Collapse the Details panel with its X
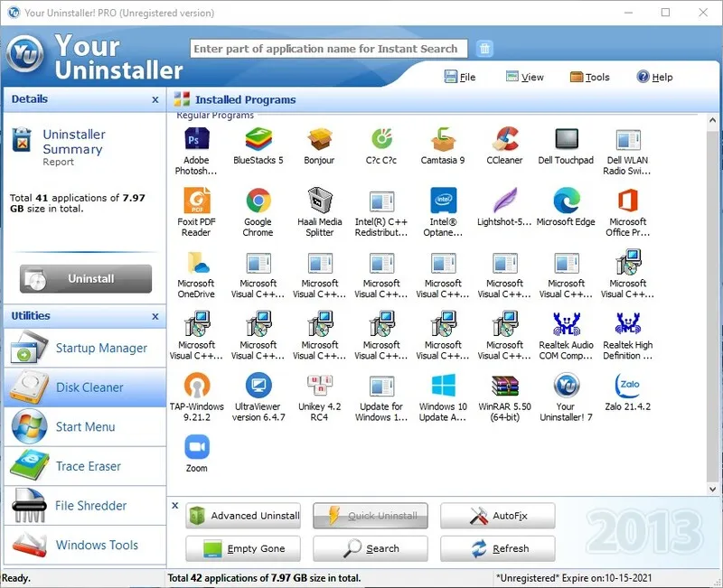Image resolution: width=723 pixels, height=588 pixels. coord(155,99)
